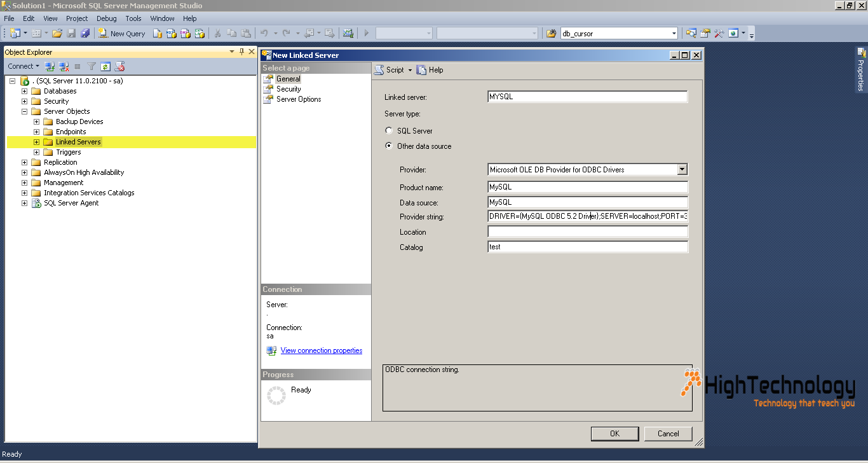This screenshot has width=868, height=463.
Task: Open the Tools menu
Action: 133,18
